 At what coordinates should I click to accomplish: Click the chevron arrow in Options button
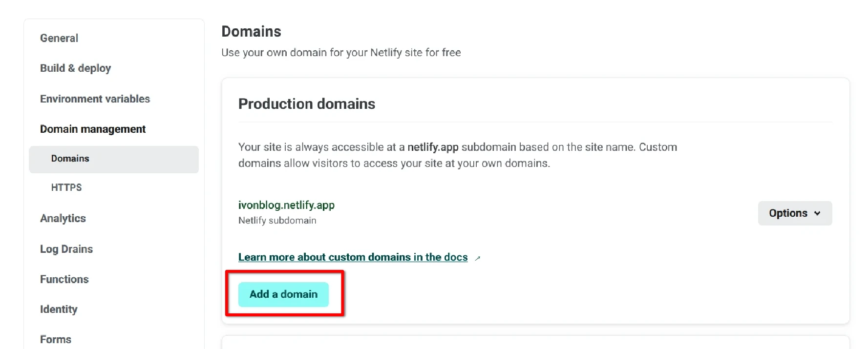point(817,213)
